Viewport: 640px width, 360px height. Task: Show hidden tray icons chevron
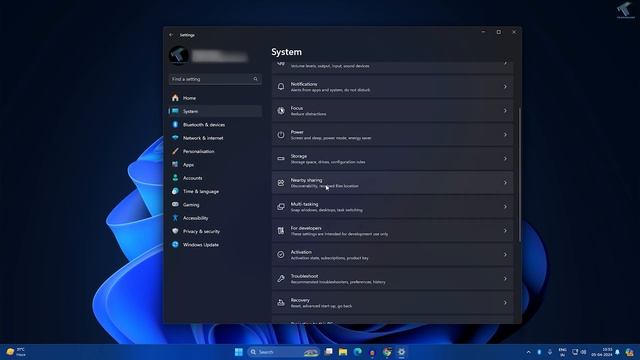pos(529,352)
